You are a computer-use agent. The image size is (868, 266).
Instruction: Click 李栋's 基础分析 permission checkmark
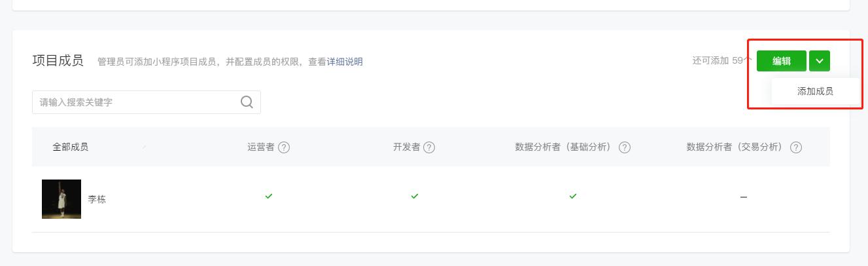tap(573, 196)
